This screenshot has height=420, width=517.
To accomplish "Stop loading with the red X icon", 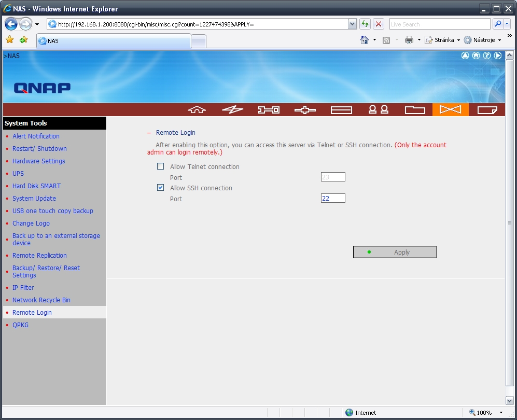I will (379, 24).
